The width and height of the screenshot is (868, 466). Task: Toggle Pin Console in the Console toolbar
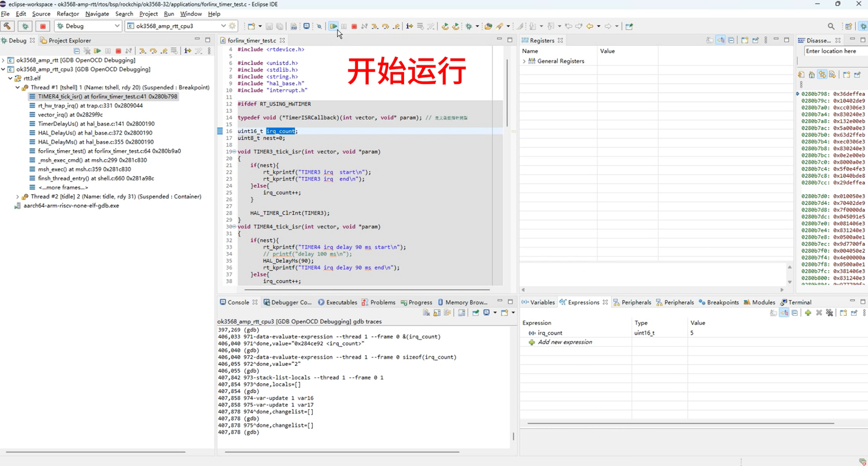click(x=476, y=313)
